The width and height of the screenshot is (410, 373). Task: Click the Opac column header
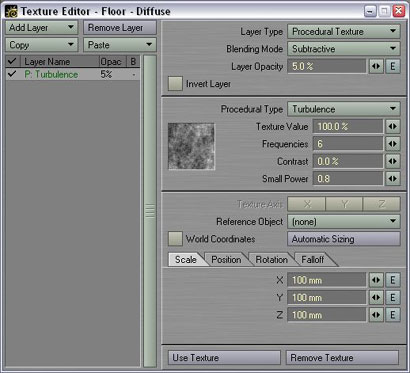coord(112,61)
